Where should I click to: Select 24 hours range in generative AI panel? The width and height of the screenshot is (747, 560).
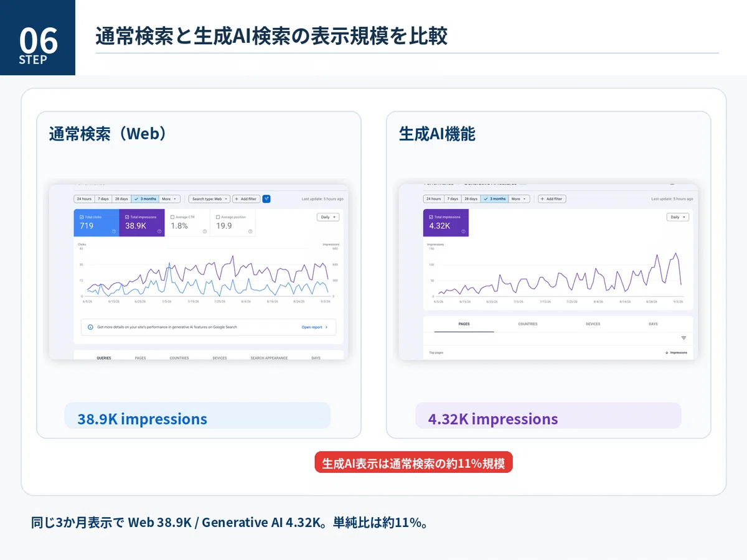pyautogui.click(x=433, y=199)
